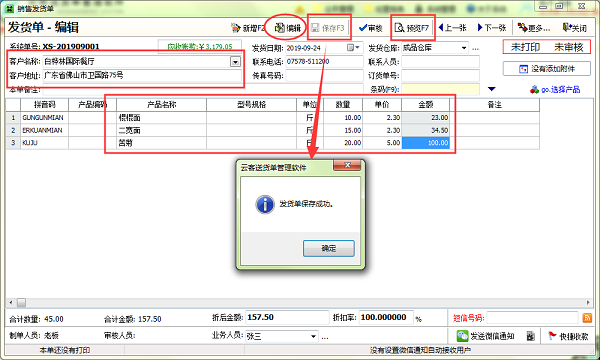Click the 单价 column header
This screenshot has width=600, height=360.
pos(382,104)
